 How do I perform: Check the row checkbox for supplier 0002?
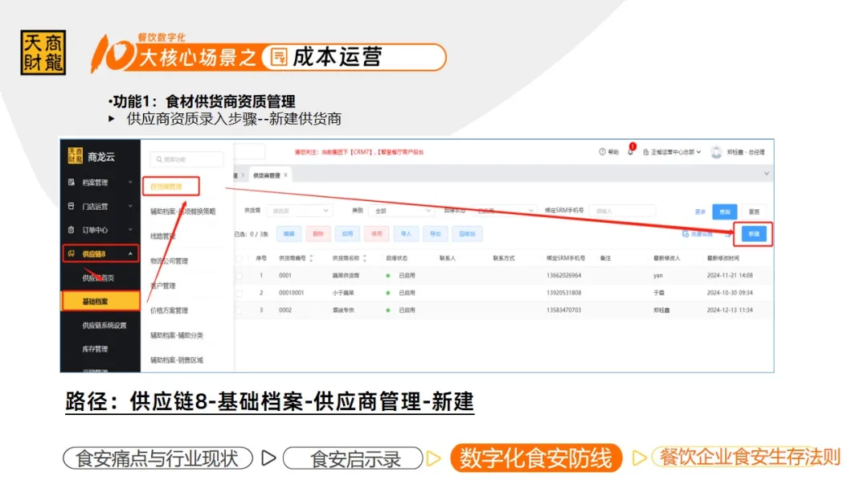coord(240,310)
